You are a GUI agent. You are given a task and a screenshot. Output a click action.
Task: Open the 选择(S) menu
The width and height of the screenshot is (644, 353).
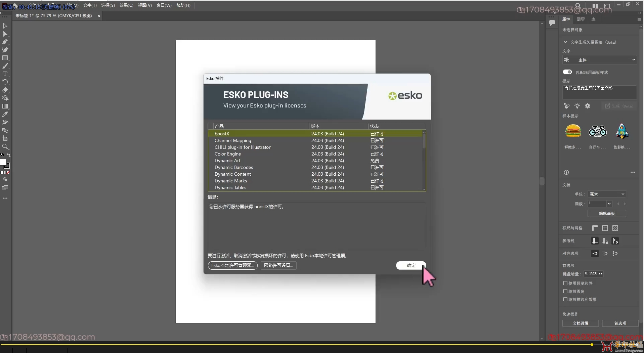[108, 5]
